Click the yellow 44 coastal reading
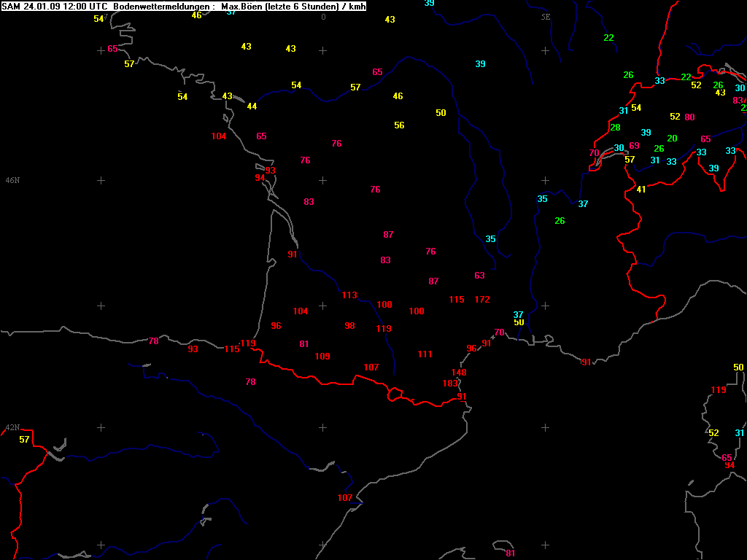The image size is (747, 560). [252, 106]
